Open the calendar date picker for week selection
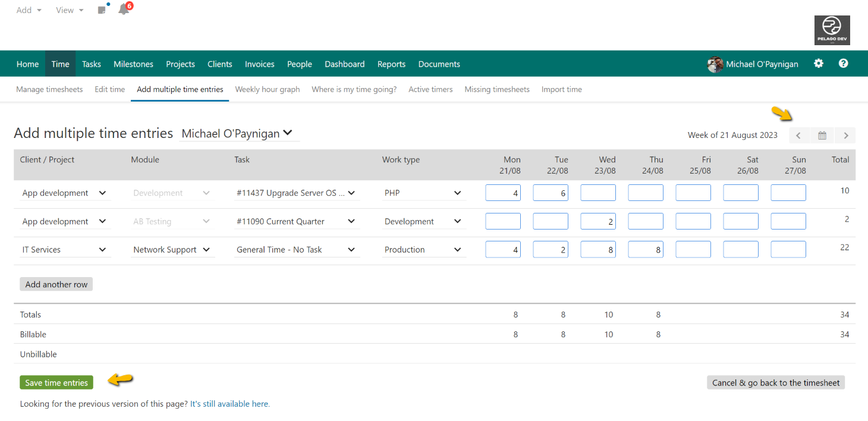 click(822, 135)
